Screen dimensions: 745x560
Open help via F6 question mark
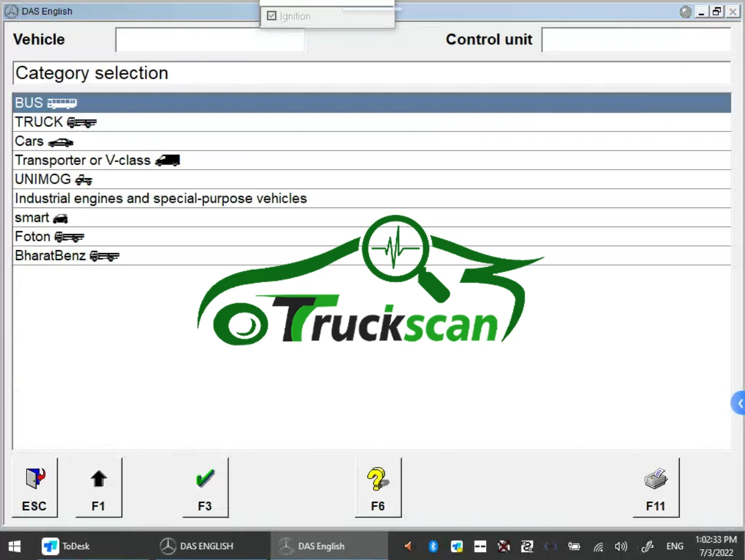pyautogui.click(x=378, y=487)
